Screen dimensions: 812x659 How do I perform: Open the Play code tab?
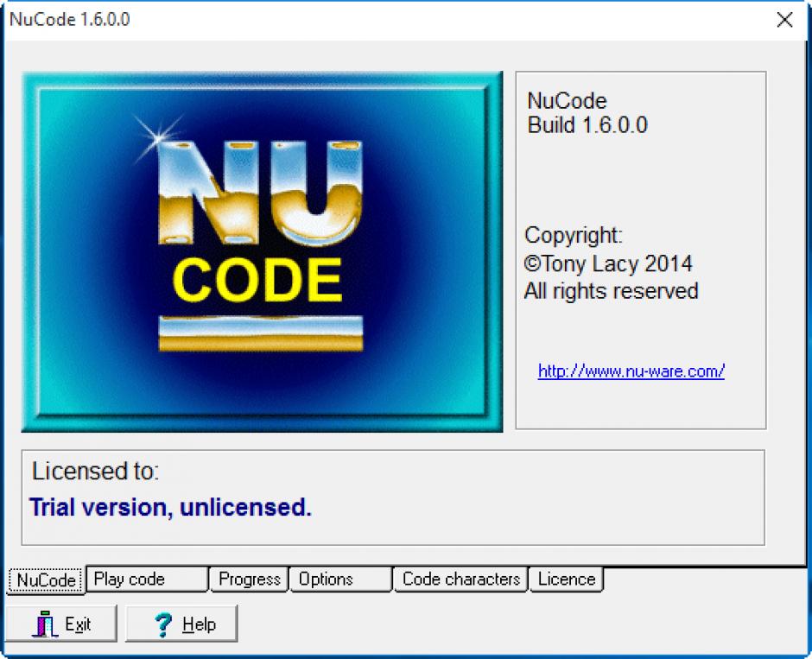pos(147,579)
